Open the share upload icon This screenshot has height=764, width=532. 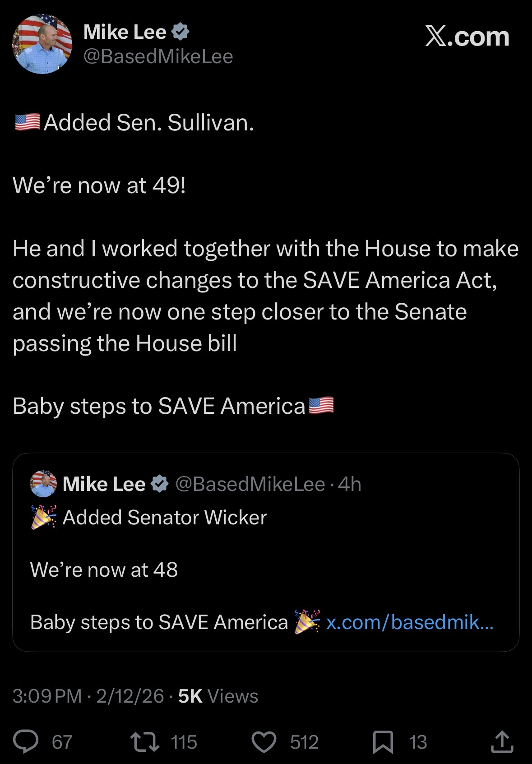pos(502,742)
